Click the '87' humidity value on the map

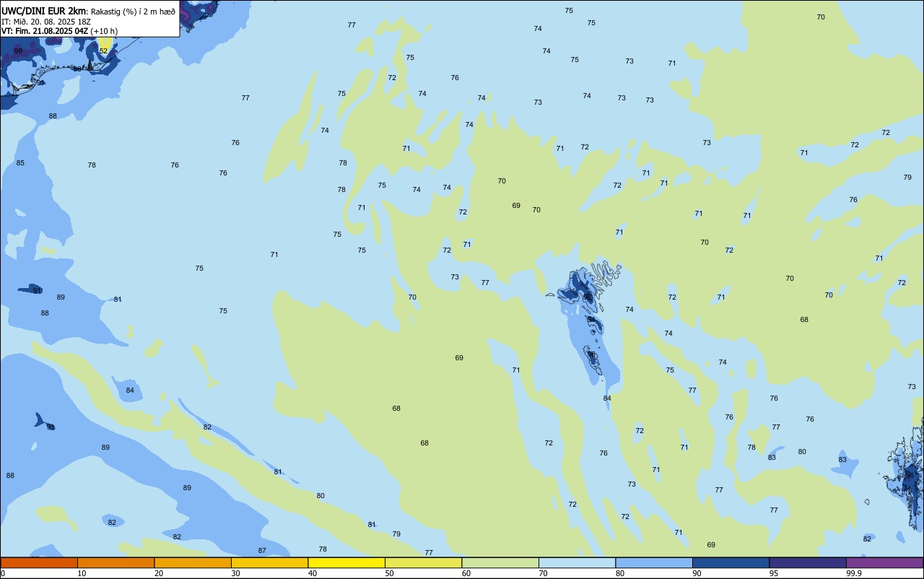pyautogui.click(x=262, y=551)
